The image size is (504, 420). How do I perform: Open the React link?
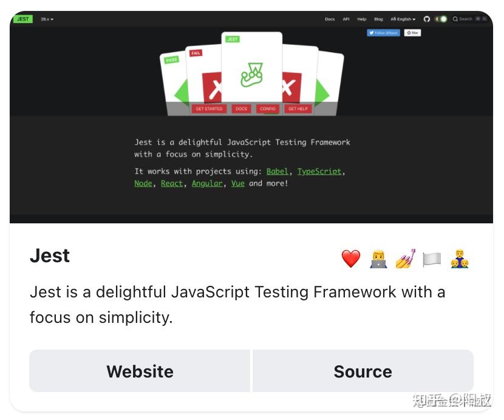pos(172,183)
